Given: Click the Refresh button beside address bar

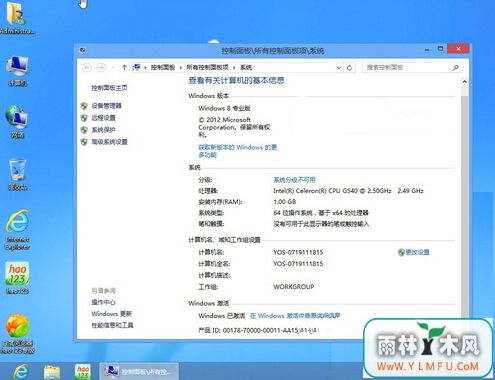Looking at the screenshot, I should [x=349, y=68].
